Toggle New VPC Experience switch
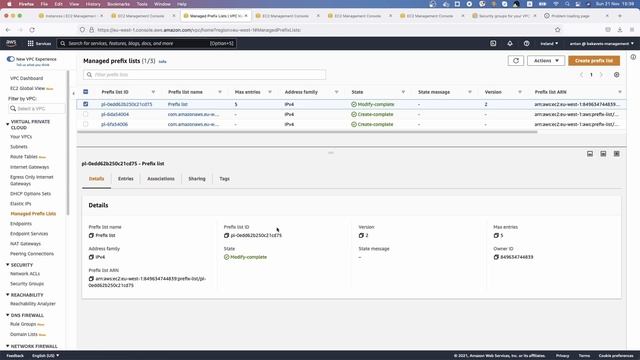 [x=11, y=59]
